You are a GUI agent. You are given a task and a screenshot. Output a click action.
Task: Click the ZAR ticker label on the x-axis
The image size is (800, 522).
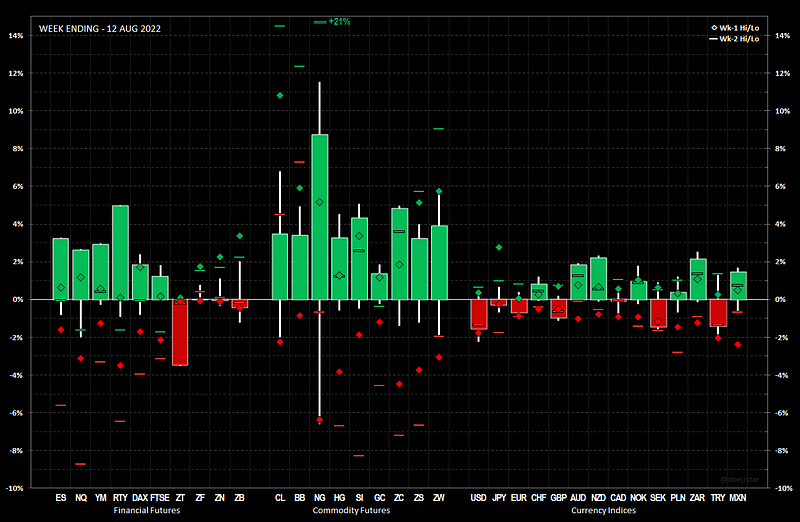coord(698,497)
